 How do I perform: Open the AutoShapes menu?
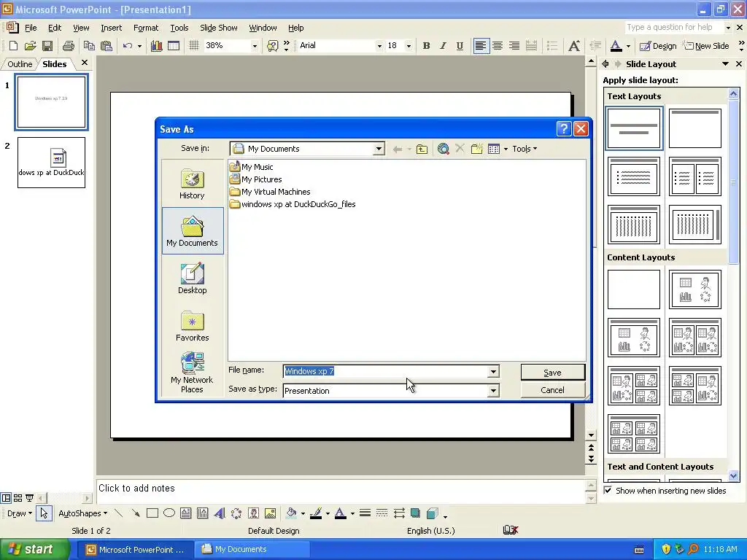[x=83, y=513]
